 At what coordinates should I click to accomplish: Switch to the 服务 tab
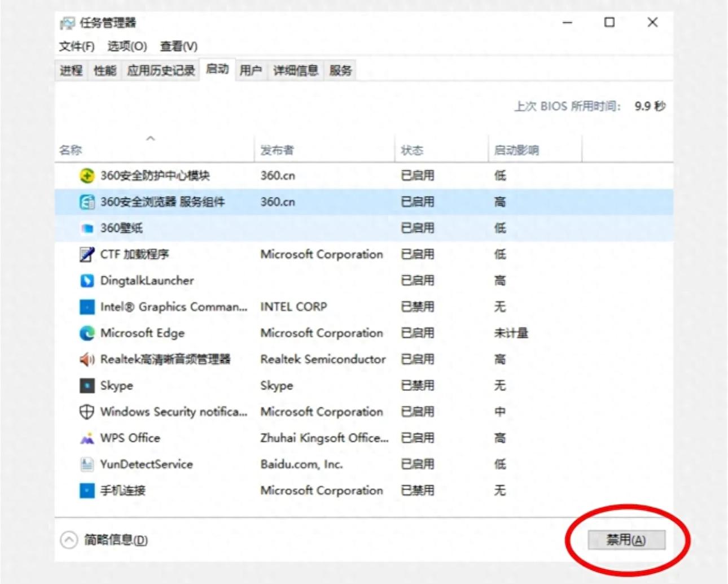(x=340, y=71)
